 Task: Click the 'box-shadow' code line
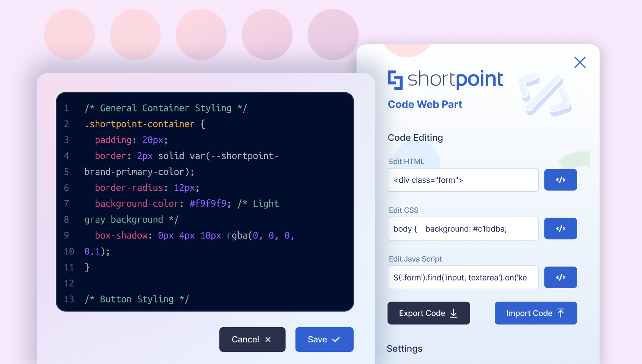(195, 235)
